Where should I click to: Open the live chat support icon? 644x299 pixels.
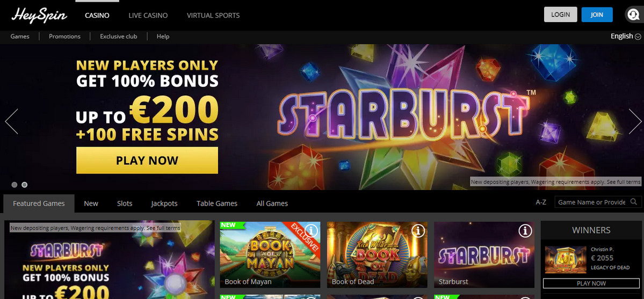click(633, 15)
